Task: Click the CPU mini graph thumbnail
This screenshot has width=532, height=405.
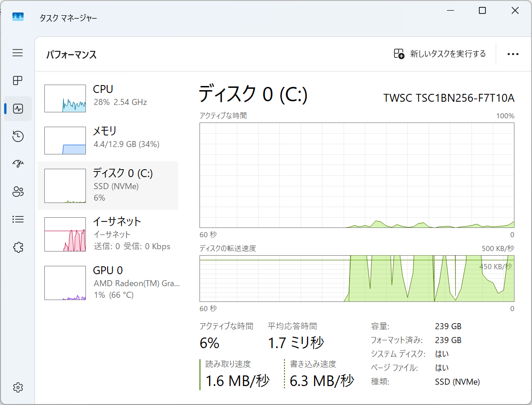Action: 65,98
